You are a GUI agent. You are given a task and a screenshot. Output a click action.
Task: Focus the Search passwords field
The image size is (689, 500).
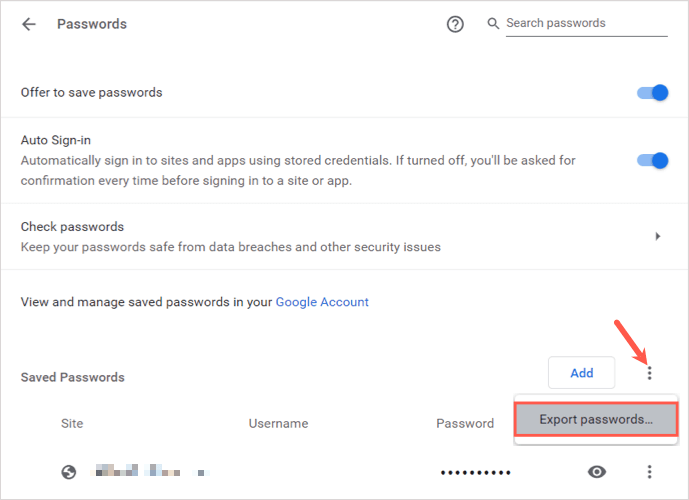tap(585, 23)
